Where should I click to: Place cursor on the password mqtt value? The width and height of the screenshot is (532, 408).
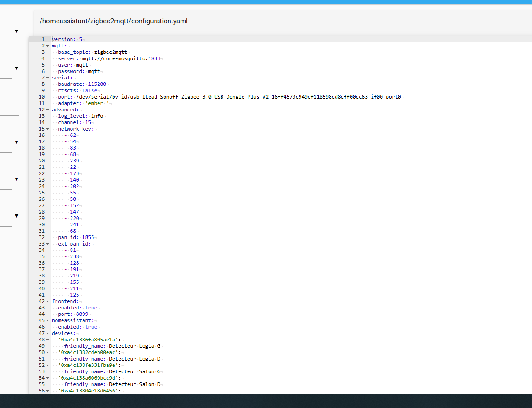(94, 71)
